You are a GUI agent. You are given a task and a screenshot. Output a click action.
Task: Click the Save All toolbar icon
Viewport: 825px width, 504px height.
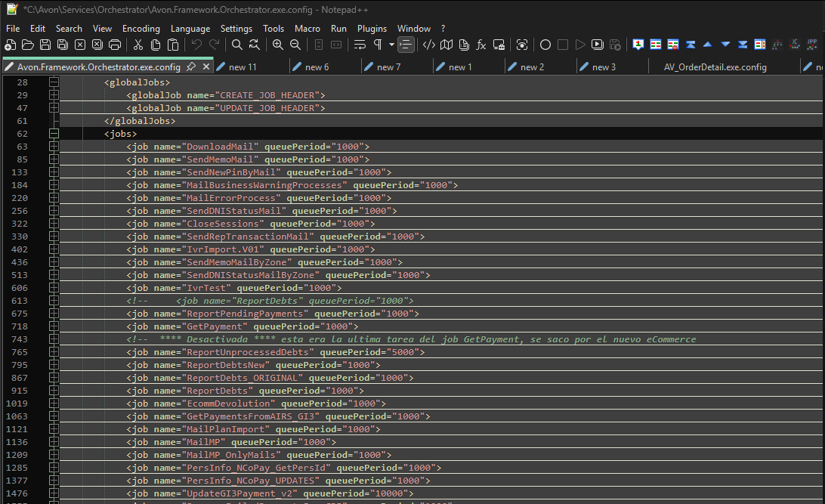[x=63, y=45]
